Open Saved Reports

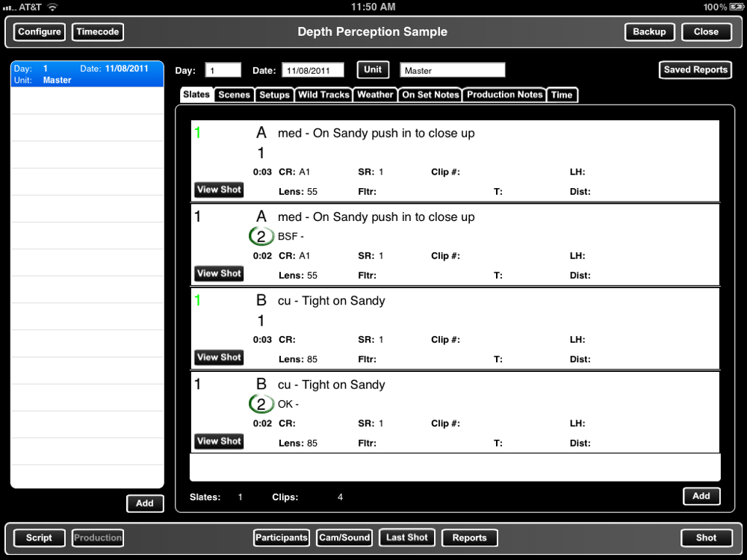tap(695, 70)
